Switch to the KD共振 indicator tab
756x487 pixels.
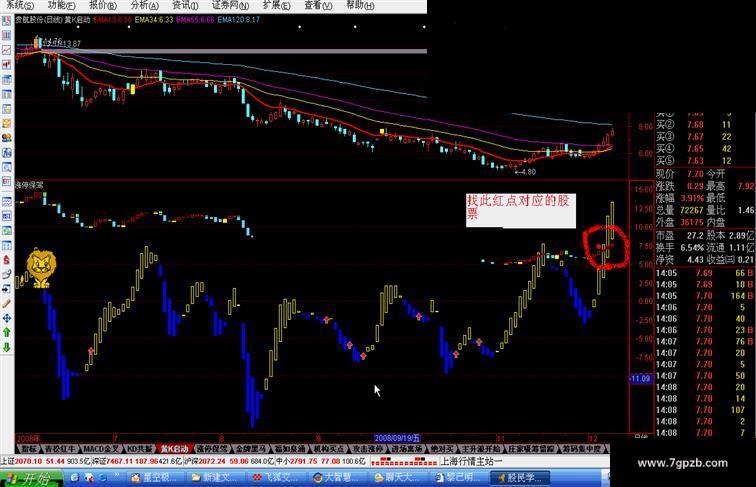[x=139, y=449]
